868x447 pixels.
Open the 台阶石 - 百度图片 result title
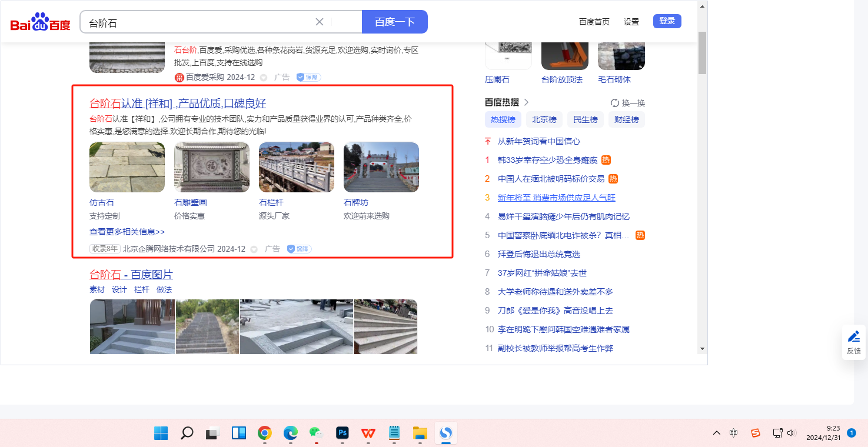point(131,275)
